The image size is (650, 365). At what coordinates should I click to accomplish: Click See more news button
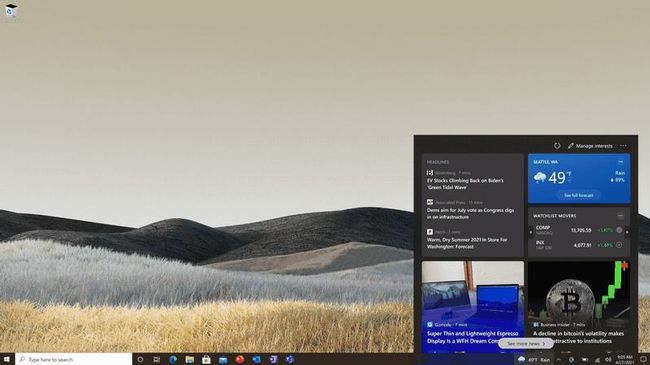click(526, 343)
